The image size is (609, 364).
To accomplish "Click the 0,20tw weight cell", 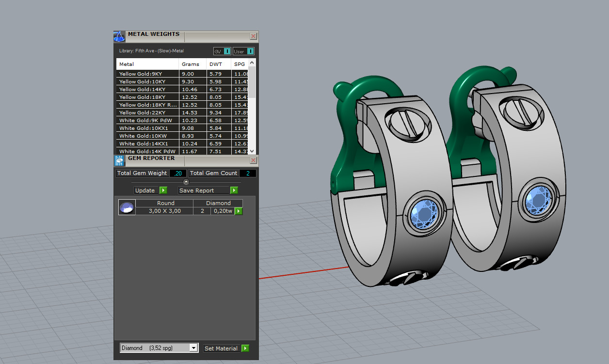I will pos(223,211).
